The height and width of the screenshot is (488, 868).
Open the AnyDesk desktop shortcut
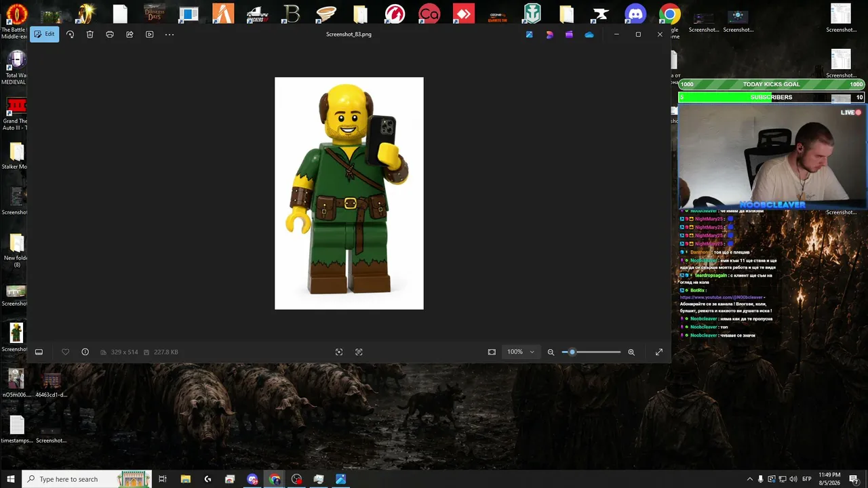(464, 14)
